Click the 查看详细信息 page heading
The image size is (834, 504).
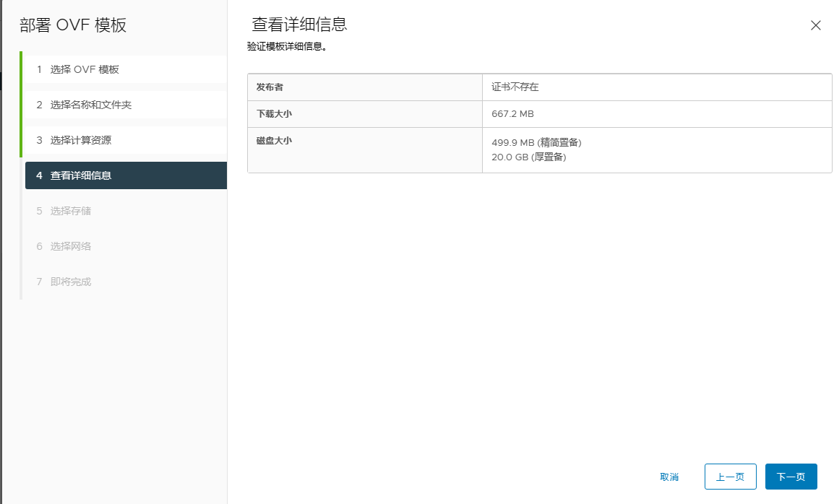(x=299, y=25)
